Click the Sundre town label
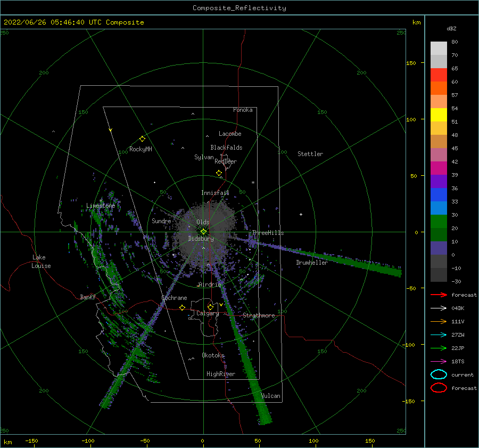The width and height of the screenshot is (479, 448). pos(161,221)
